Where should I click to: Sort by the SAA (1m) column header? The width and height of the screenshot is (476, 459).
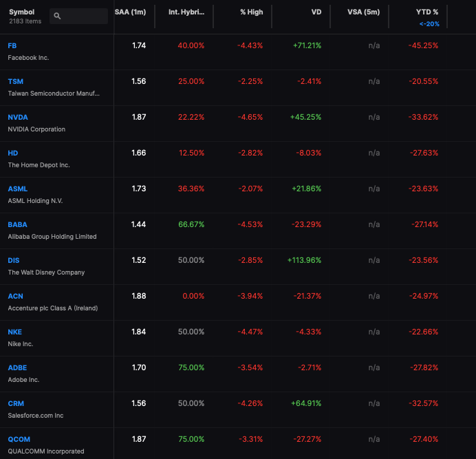(x=130, y=12)
